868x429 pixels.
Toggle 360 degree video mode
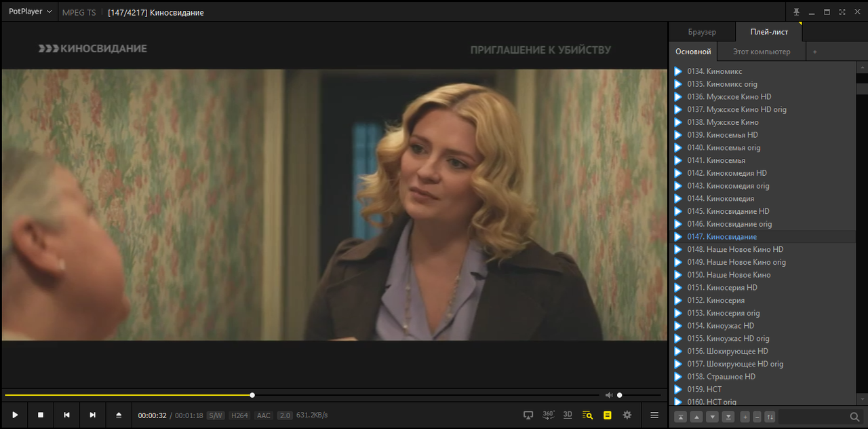pyautogui.click(x=548, y=415)
